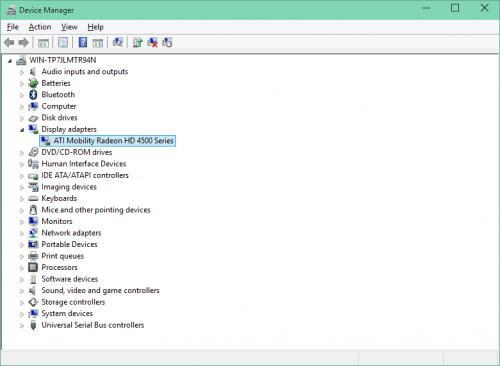
Task: Select the Human Interface Devices label
Action: click(x=84, y=164)
